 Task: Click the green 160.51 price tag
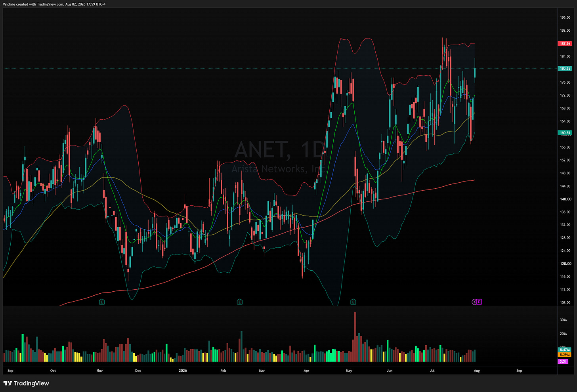(x=565, y=133)
